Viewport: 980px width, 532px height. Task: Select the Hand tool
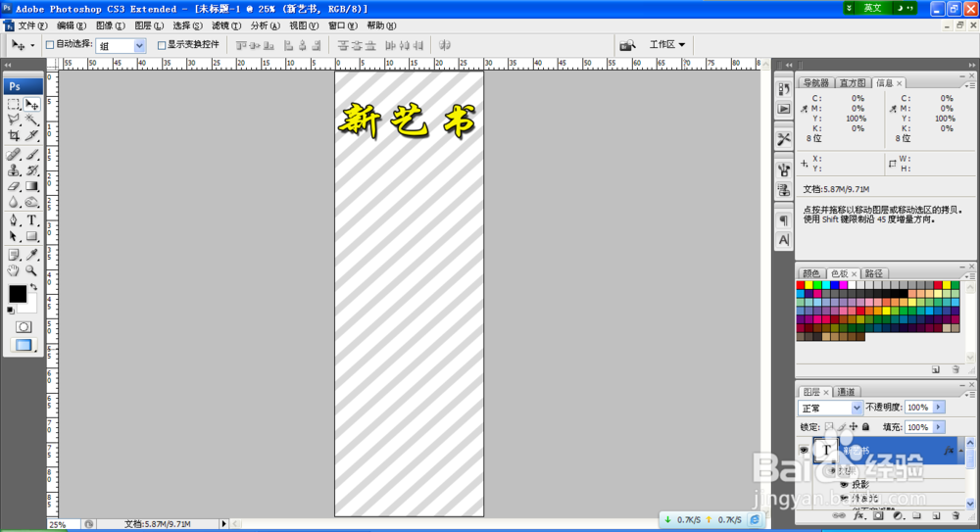(x=14, y=270)
